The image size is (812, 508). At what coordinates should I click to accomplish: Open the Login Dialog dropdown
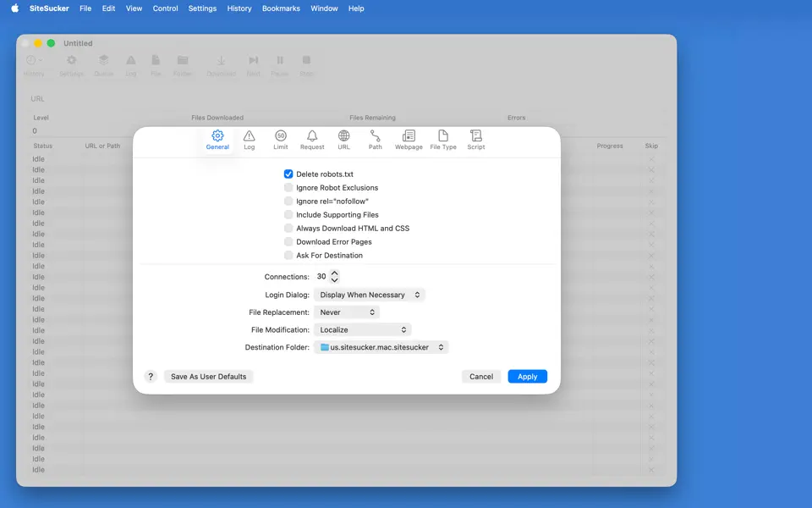coord(370,295)
